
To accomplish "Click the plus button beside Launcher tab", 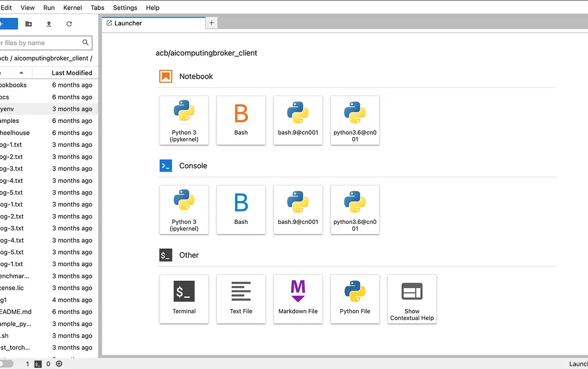I will [x=212, y=23].
